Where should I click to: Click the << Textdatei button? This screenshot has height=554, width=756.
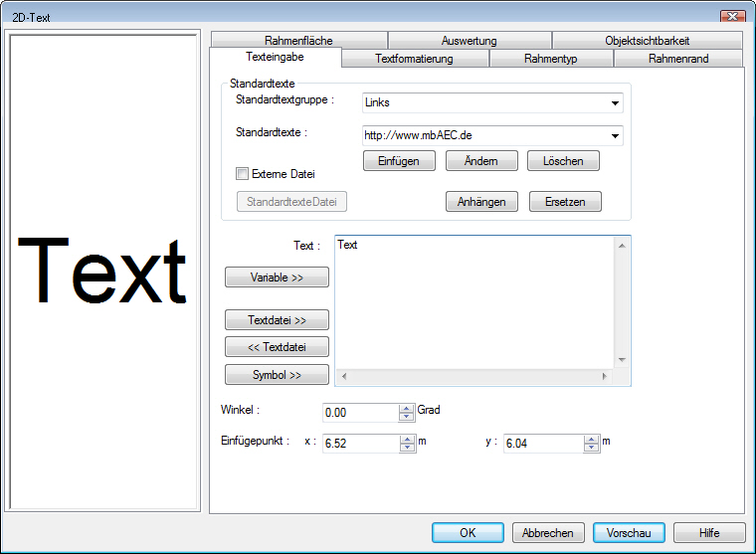point(277,347)
